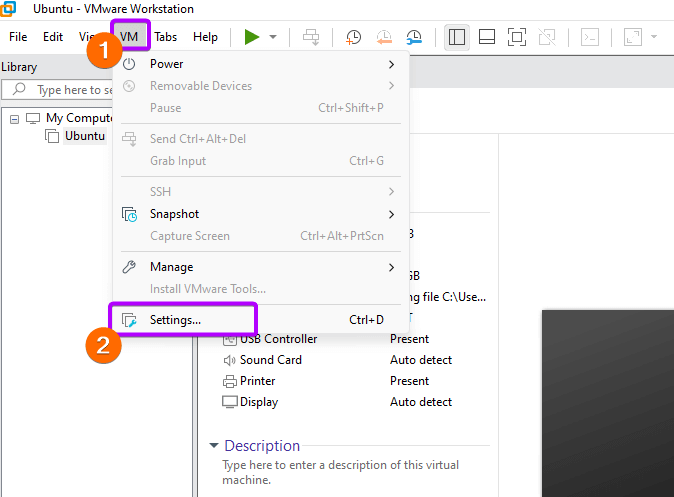The height and width of the screenshot is (497, 674).
Task: Collapse the Description section triangle
Action: 214,445
